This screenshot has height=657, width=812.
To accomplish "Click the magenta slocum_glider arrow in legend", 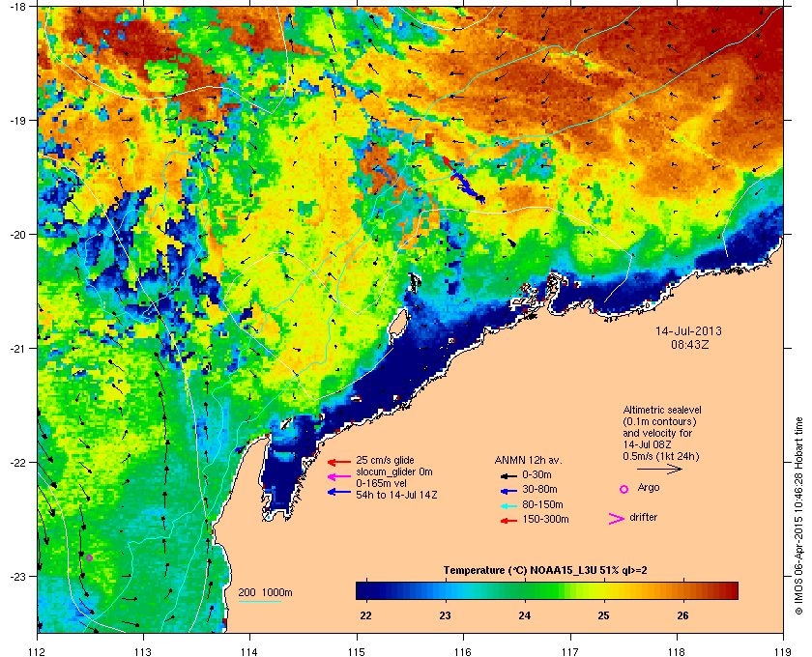I will (x=339, y=477).
